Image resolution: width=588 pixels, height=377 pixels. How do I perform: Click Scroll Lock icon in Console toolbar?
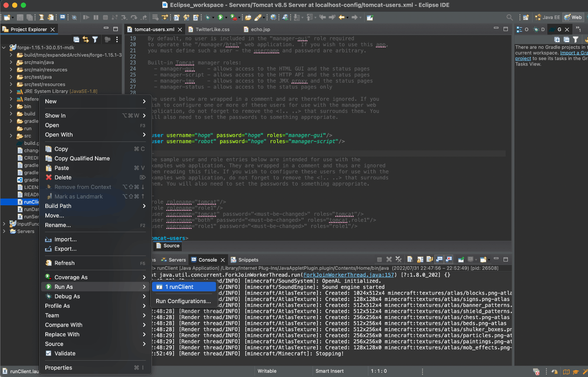[x=420, y=259]
